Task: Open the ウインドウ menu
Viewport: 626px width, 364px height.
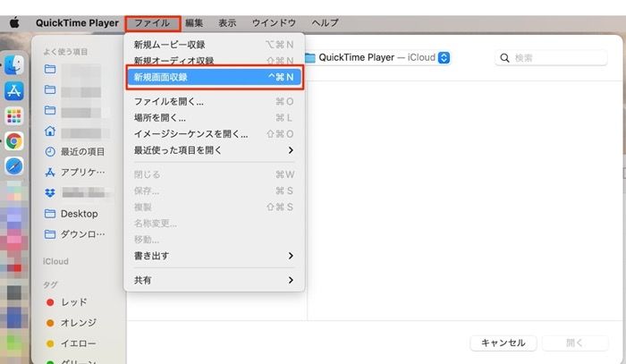Action: (x=274, y=23)
